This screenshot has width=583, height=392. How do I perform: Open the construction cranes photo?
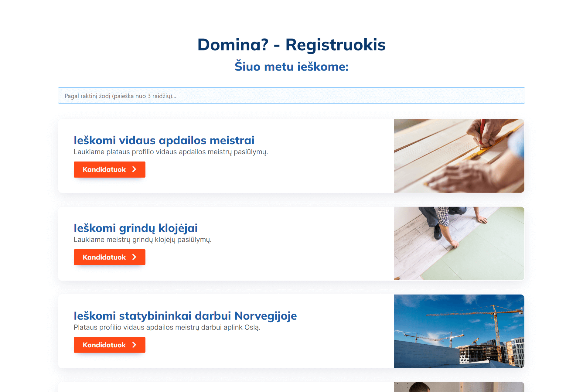pos(459,331)
